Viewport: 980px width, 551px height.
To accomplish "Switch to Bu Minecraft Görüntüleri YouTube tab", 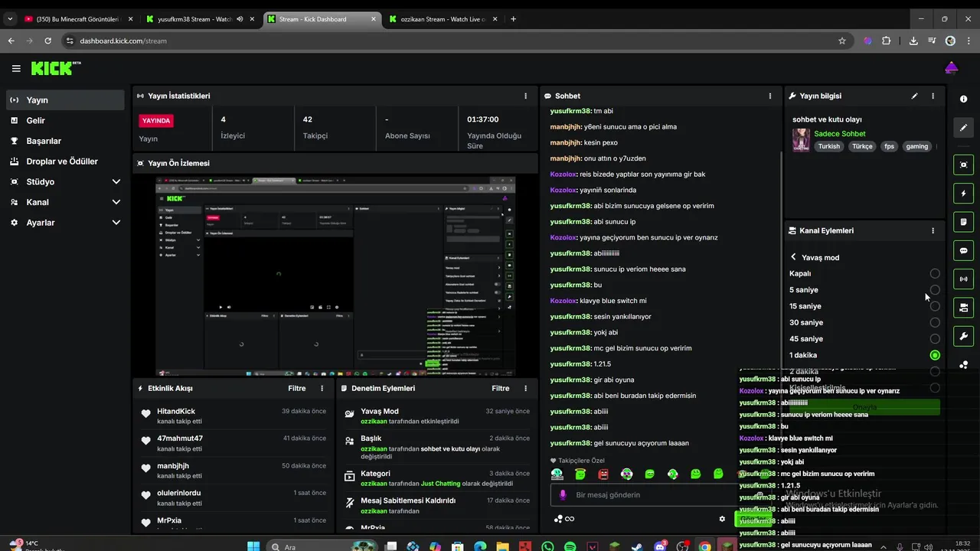I will pos(79,18).
